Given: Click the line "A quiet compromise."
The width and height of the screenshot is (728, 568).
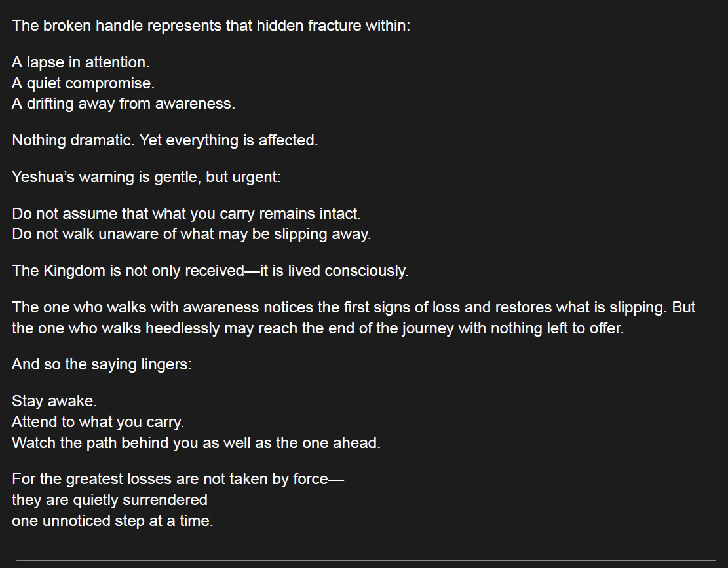Looking at the screenshot, I should click(83, 84).
